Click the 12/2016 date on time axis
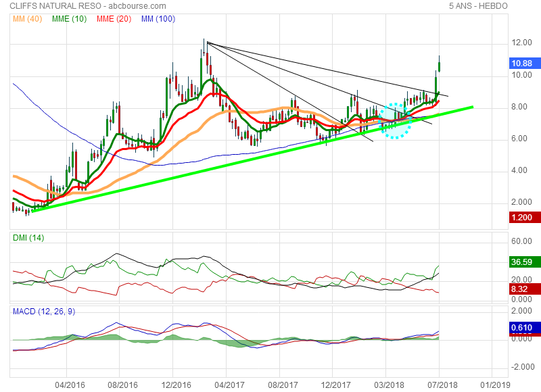This screenshot has width=541, height=392. [x=172, y=383]
